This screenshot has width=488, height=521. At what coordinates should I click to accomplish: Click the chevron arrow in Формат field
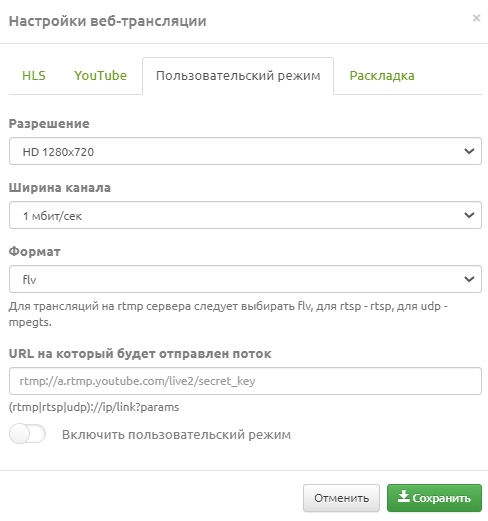click(469, 279)
